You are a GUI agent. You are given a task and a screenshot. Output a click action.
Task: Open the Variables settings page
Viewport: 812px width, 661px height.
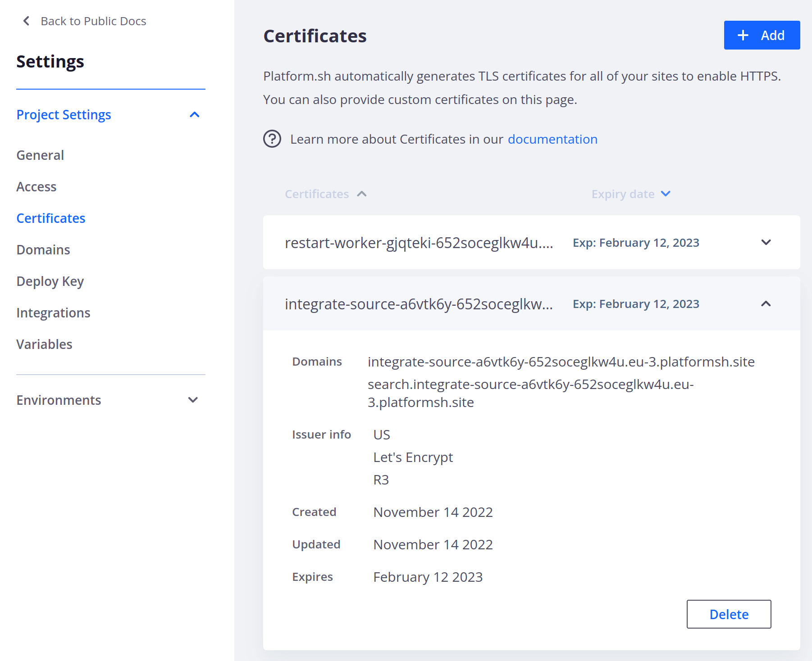click(x=44, y=344)
